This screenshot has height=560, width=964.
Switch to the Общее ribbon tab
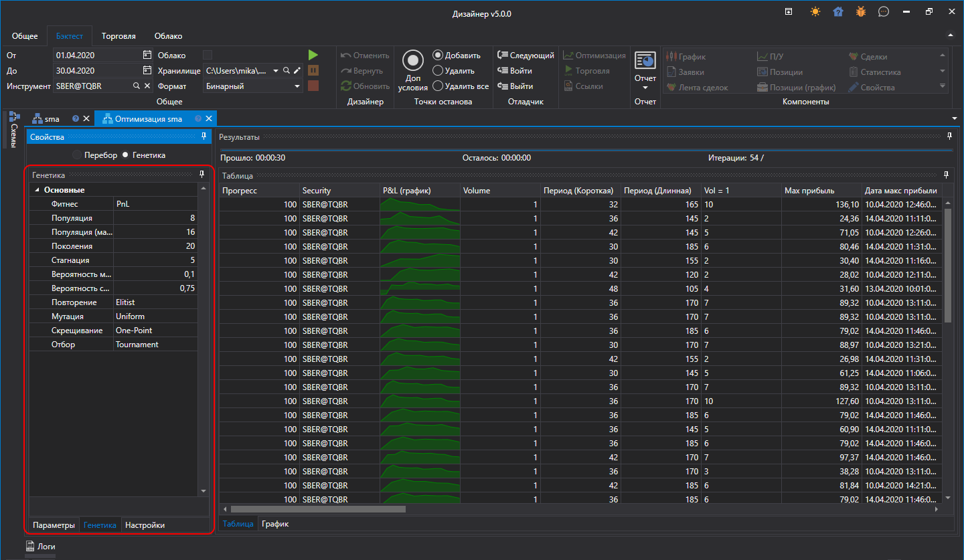[x=25, y=36]
